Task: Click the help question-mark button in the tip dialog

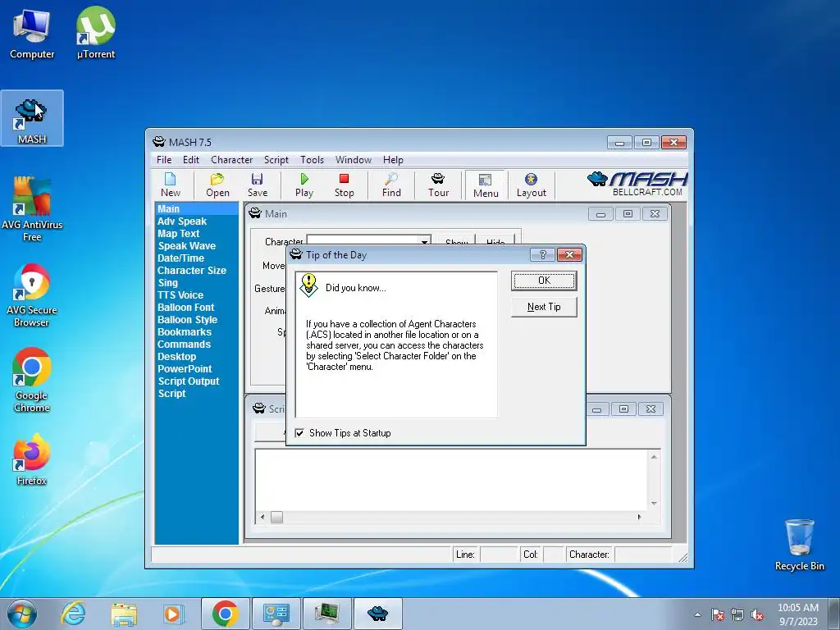Action: [542, 254]
